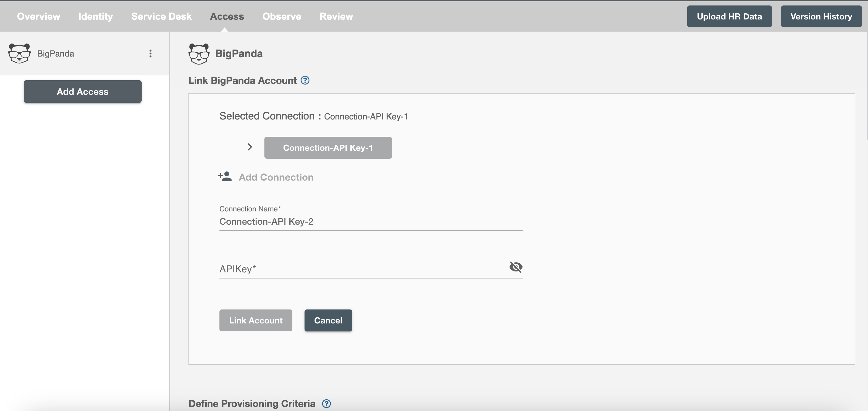
Task: Click the Add Access button
Action: 82,91
